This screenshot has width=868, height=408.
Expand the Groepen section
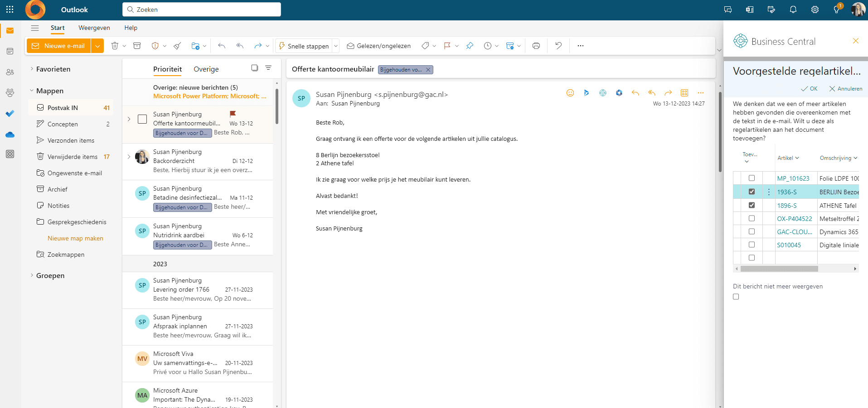(x=32, y=275)
